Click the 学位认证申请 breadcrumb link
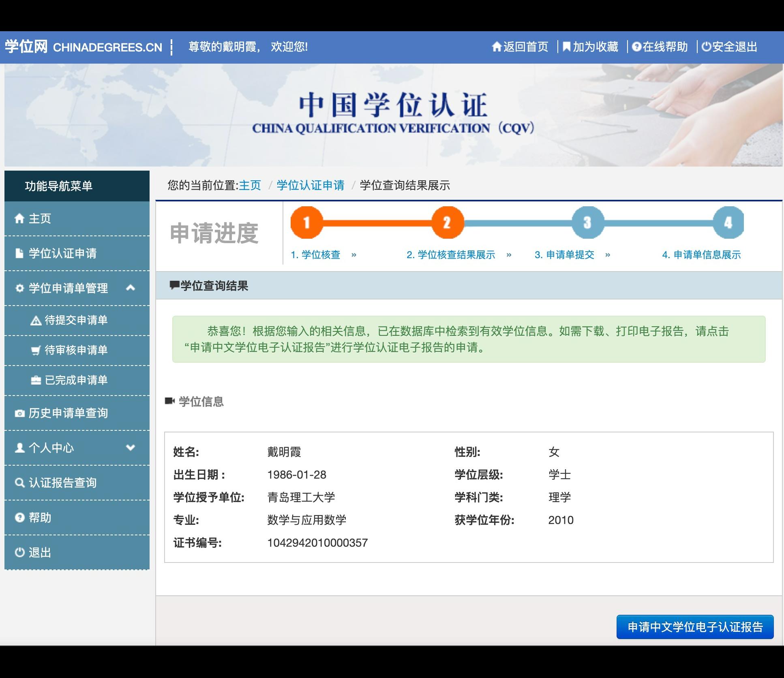This screenshot has width=784, height=678. [x=311, y=185]
